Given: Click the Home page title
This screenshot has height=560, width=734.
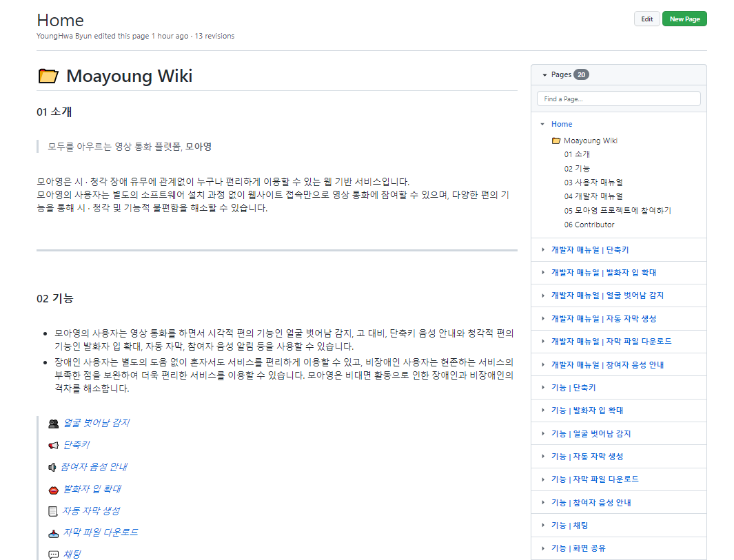Looking at the screenshot, I should point(61,20).
